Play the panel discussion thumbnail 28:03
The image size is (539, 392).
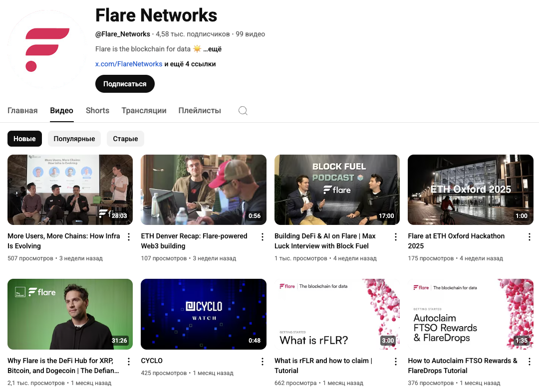click(x=70, y=190)
